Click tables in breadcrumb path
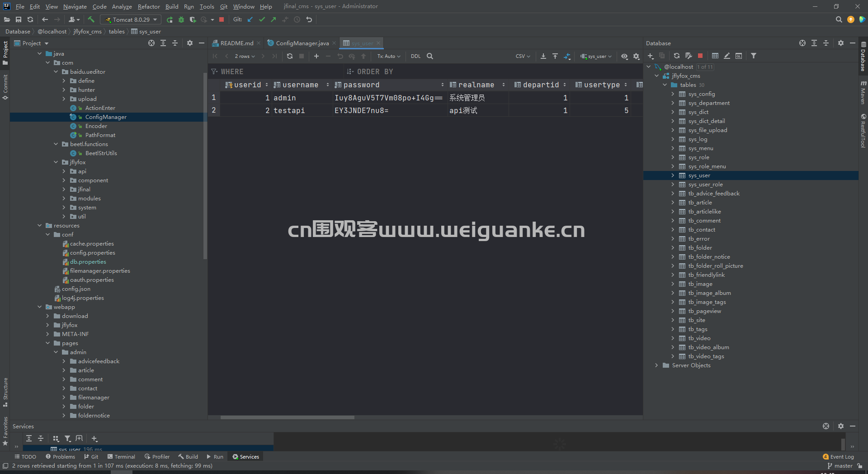The height and width of the screenshot is (474, 868). [117, 31]
